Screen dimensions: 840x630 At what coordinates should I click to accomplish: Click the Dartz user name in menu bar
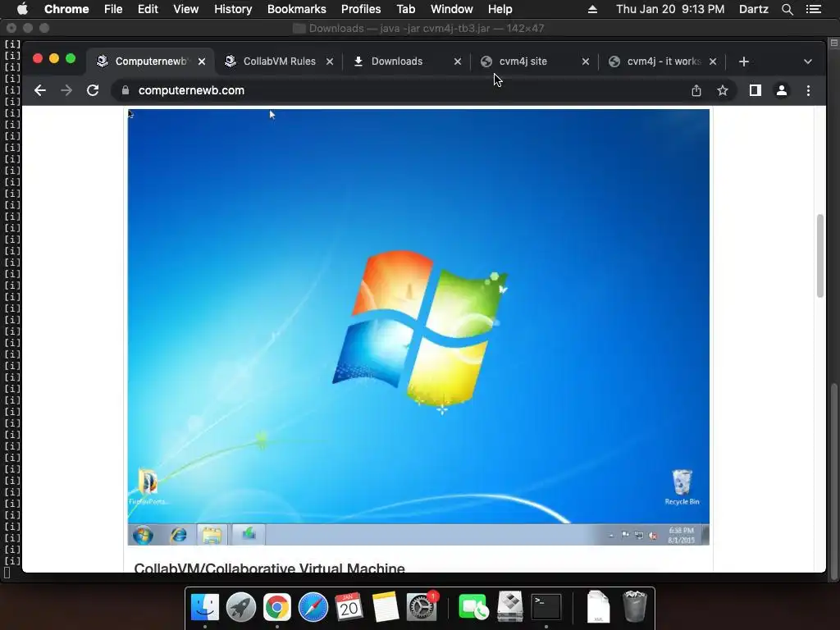(x=754, y=9)
